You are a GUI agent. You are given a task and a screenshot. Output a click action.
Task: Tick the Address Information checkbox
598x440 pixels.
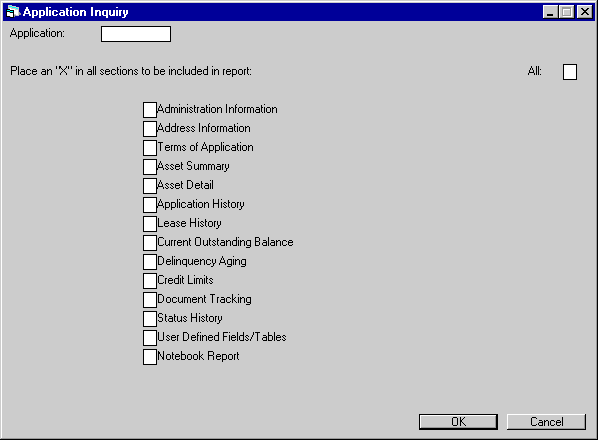pos(150,129)
